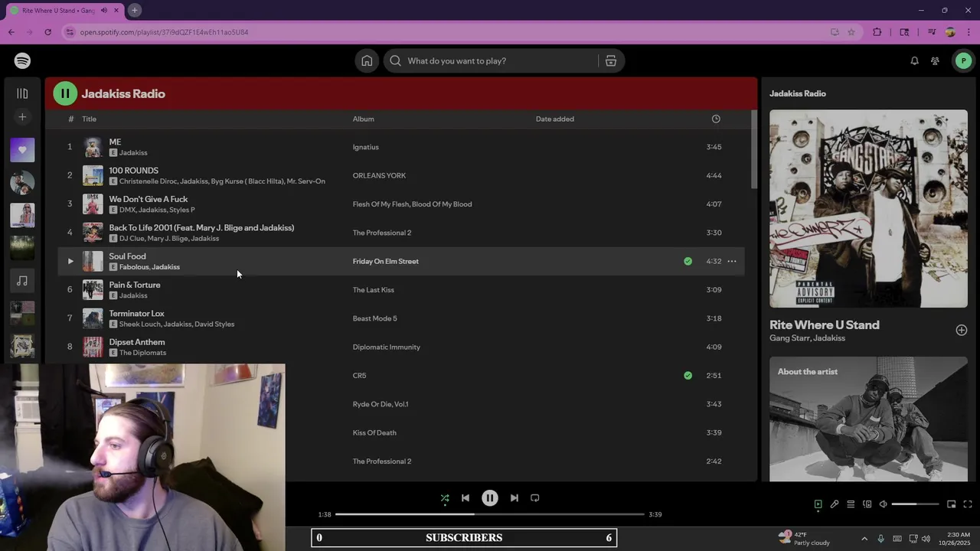Seek on the playback progress bar
This screenshot has height=551, width=980.
[490, 514]
